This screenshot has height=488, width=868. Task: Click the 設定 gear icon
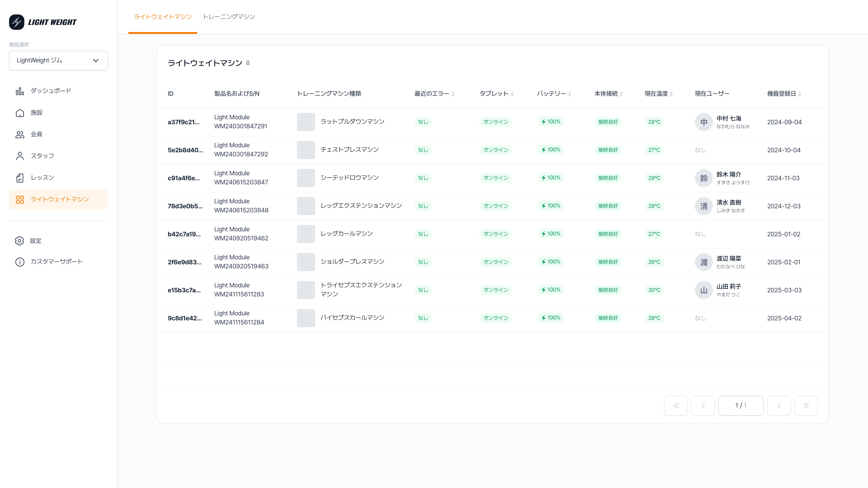pyautogui.click(x=19, y=241)
